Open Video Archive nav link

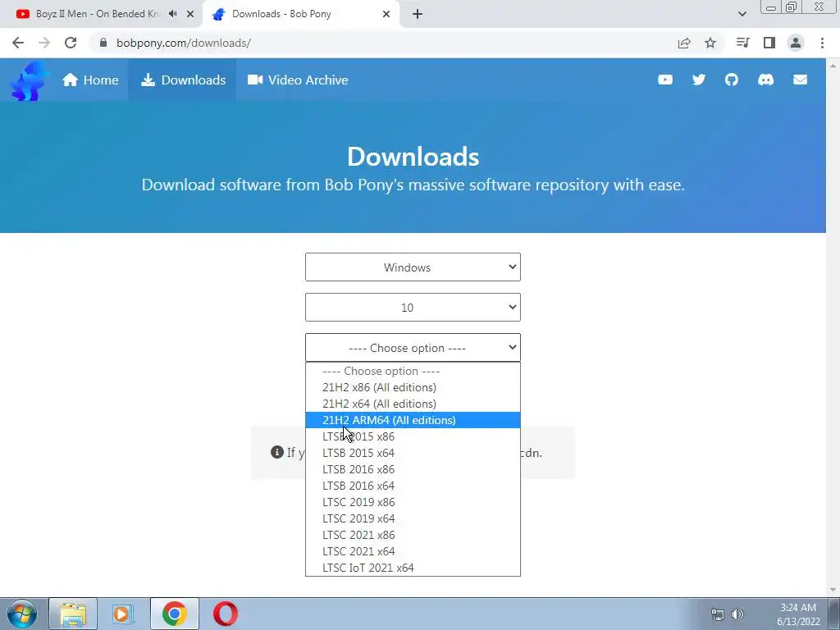tap(297, 80)
